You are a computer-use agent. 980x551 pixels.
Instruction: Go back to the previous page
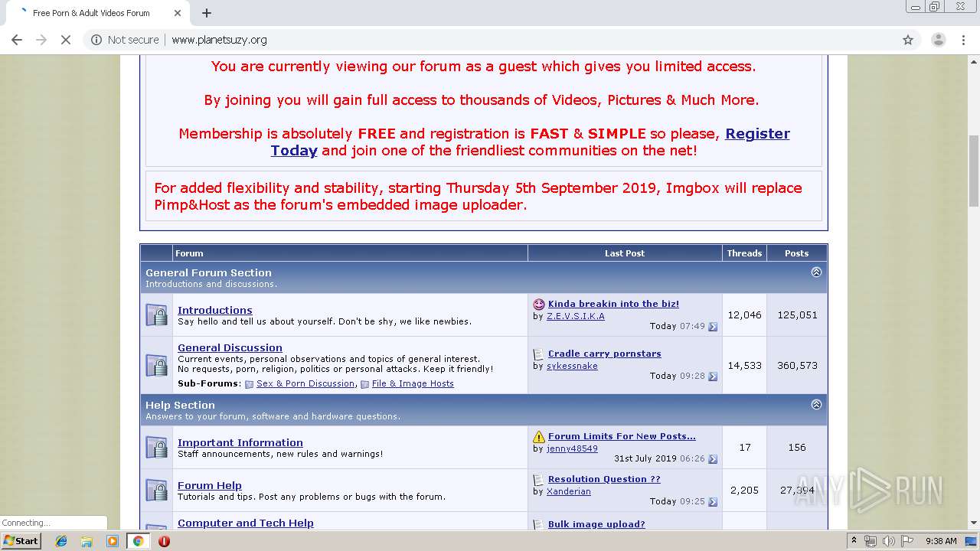(x=17, y=40)
